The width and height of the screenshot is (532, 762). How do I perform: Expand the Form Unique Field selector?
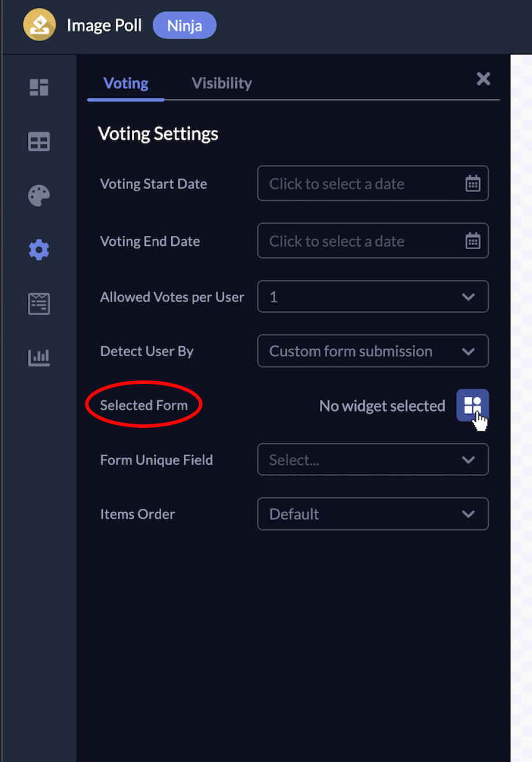(373, 460)
